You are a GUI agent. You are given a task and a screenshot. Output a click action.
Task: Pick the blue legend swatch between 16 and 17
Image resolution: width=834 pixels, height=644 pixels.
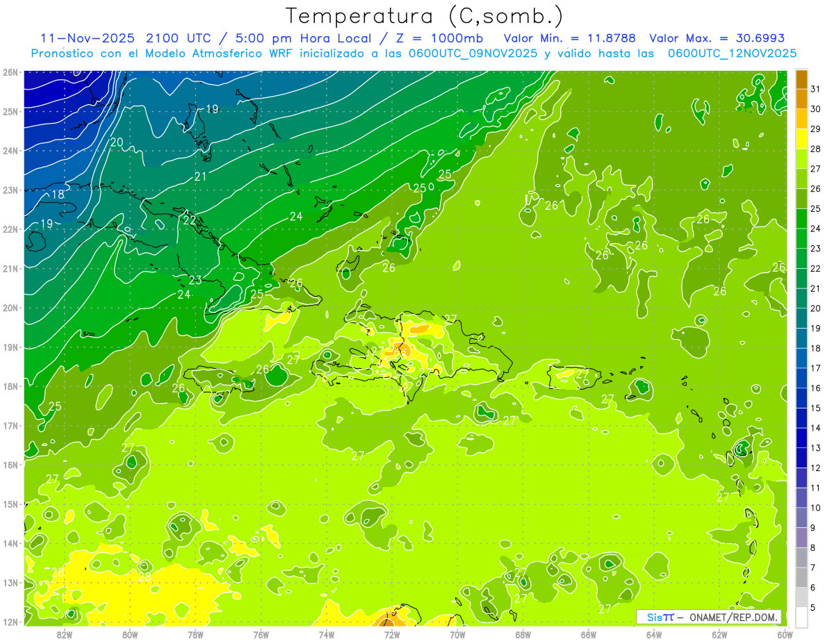click(x=801, y=379)
